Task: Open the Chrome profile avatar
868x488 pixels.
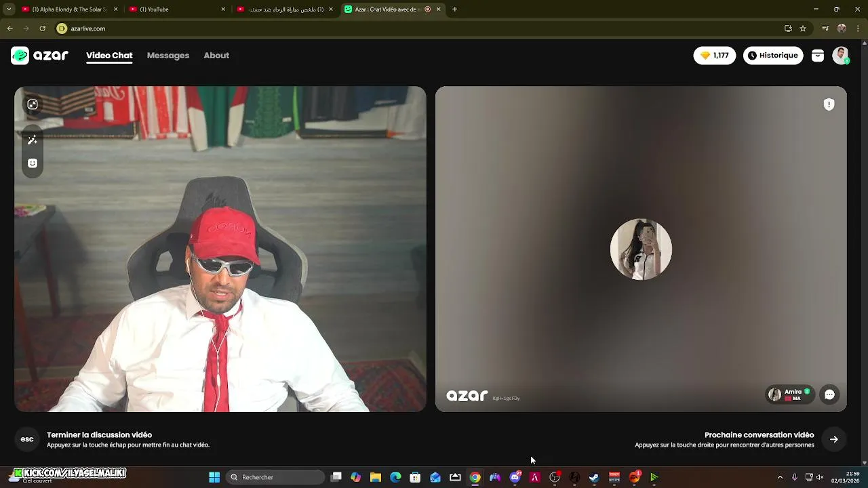Action: (x=842, y=28)
